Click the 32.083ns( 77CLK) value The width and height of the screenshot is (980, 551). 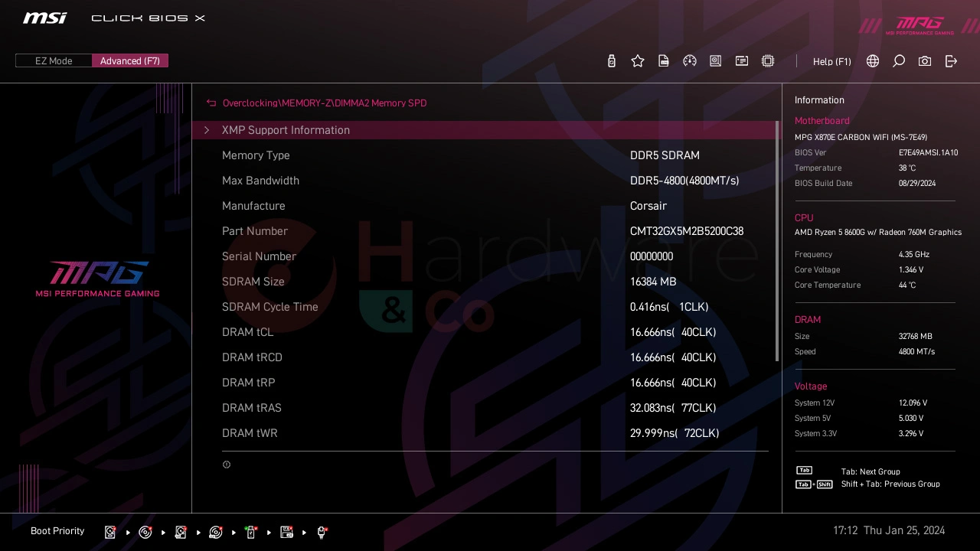673,408
